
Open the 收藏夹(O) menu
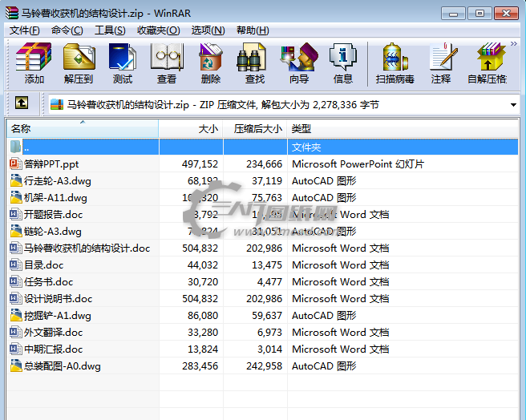[158, 30]
